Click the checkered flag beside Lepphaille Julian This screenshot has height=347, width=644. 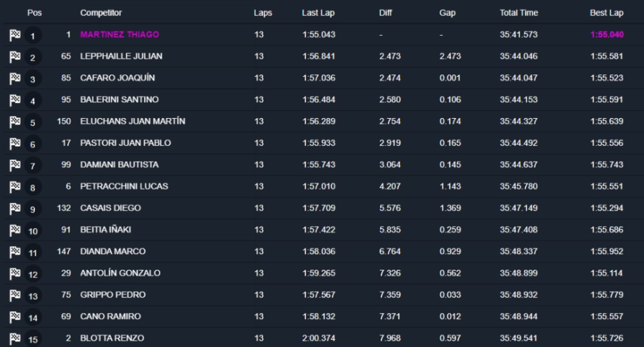point(15,57)
